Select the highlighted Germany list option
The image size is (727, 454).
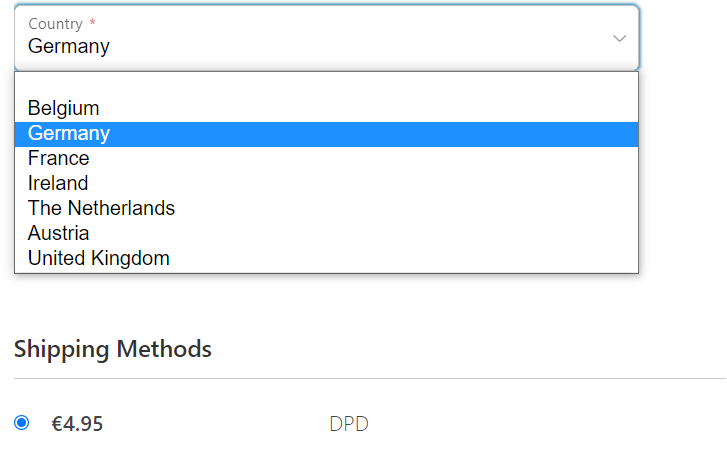[69, 134]
